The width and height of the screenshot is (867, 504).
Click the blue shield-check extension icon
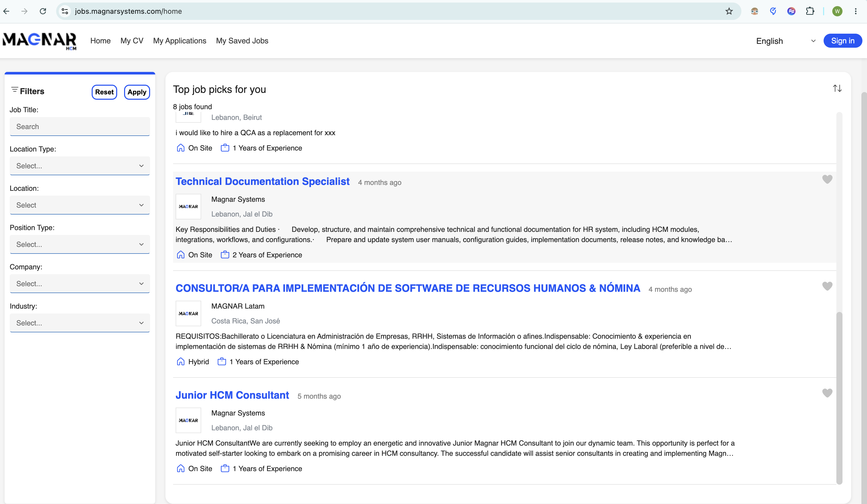click(x=773, y=11)
